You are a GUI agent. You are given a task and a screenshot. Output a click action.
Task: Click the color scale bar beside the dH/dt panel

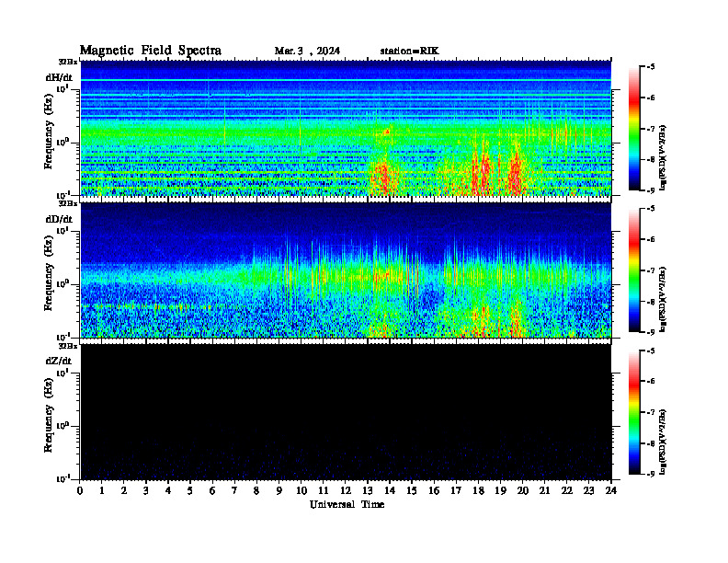[634, 129]
